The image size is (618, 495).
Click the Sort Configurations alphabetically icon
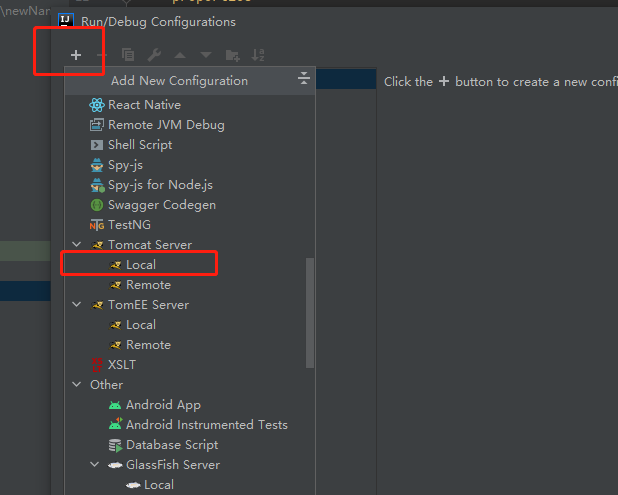[258, 55]
